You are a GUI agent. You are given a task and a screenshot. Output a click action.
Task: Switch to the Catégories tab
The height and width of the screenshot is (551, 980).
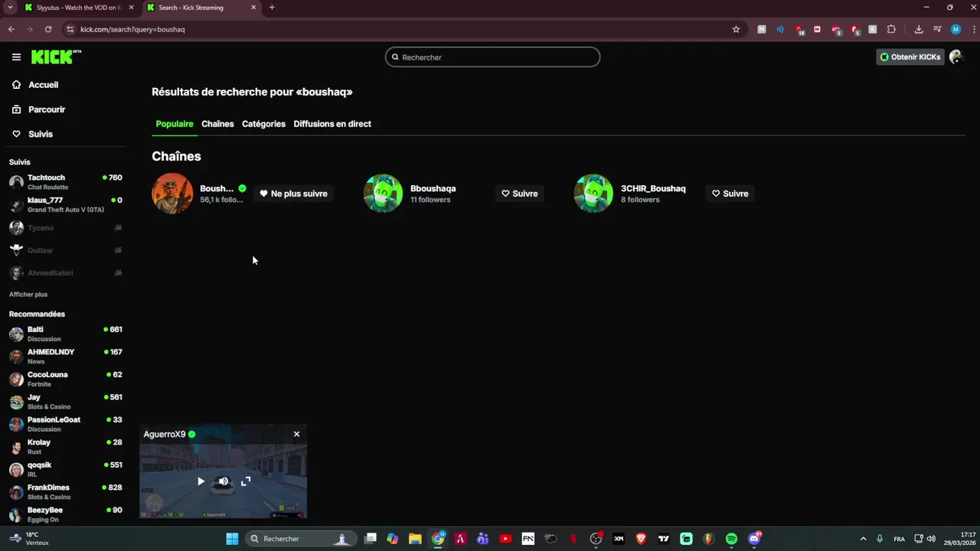(263, 124)
